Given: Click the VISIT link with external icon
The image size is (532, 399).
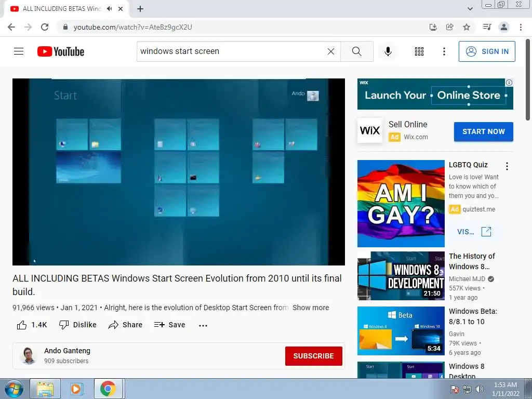Looking at the screenshot, I should (x=474, y=232).
